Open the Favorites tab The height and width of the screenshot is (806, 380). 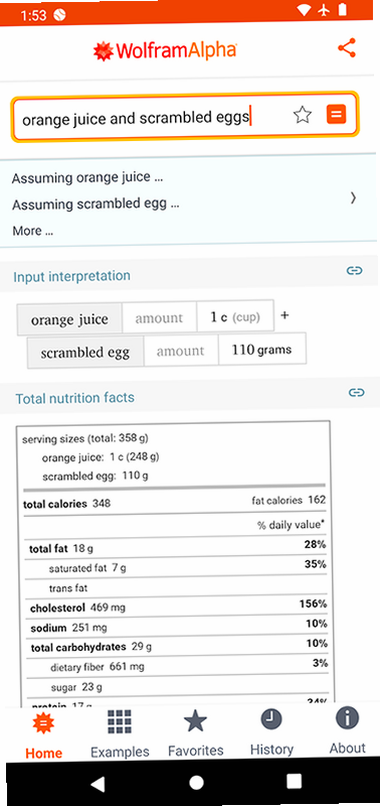pos(195,734)
